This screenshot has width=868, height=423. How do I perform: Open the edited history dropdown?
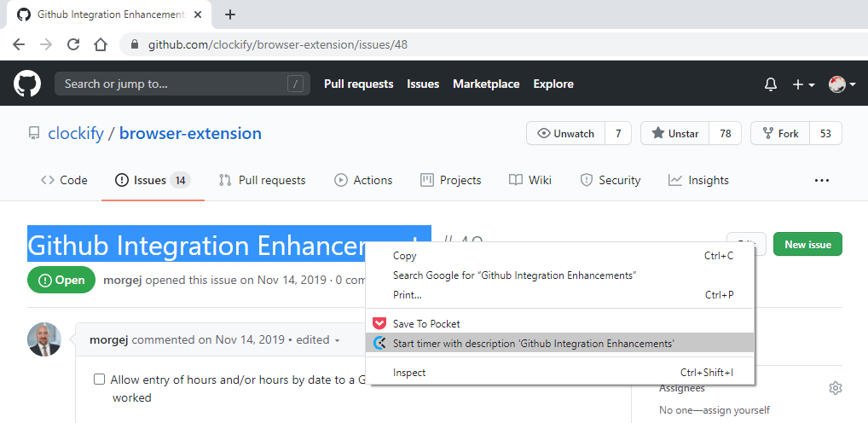[x=318, y=340]
